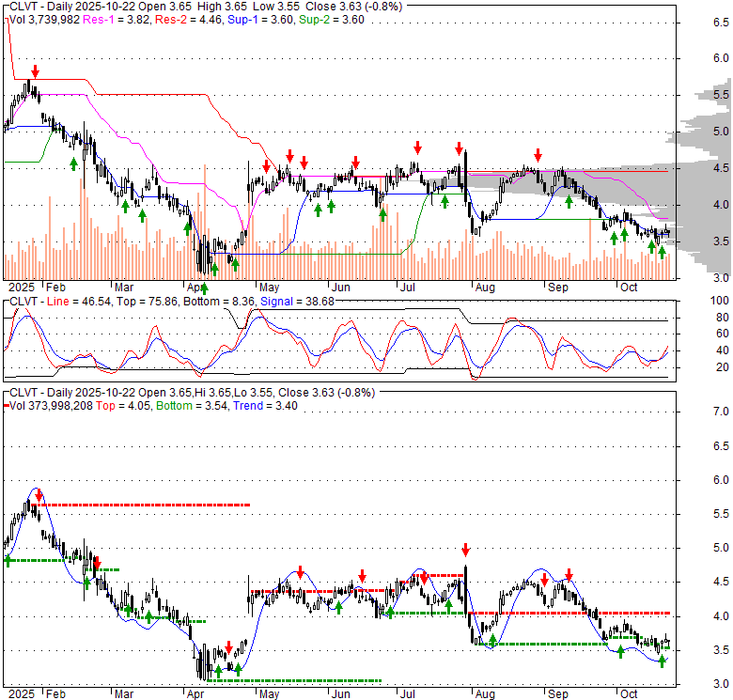Image resolution: width=733 pixels, height=700 pixels.
Task: Click the Mar month label on the top chart axis
Action: click(x=124, y=288)
